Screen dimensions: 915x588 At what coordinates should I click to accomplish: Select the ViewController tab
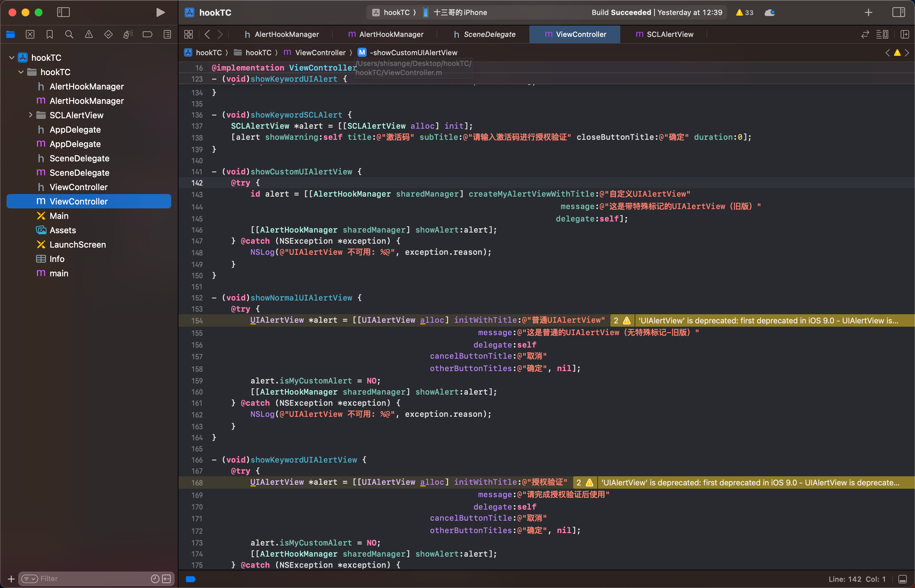[575, 34]
